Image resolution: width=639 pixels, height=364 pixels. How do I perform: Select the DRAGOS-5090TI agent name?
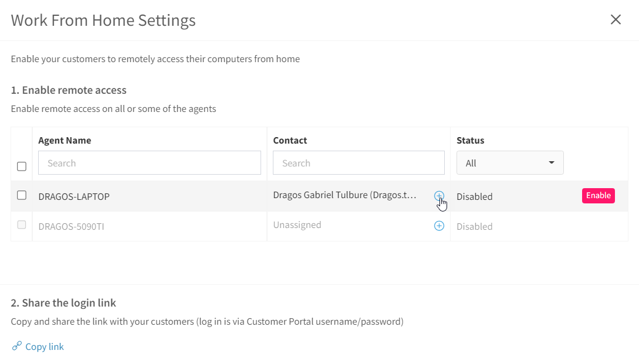pos(72,226)
